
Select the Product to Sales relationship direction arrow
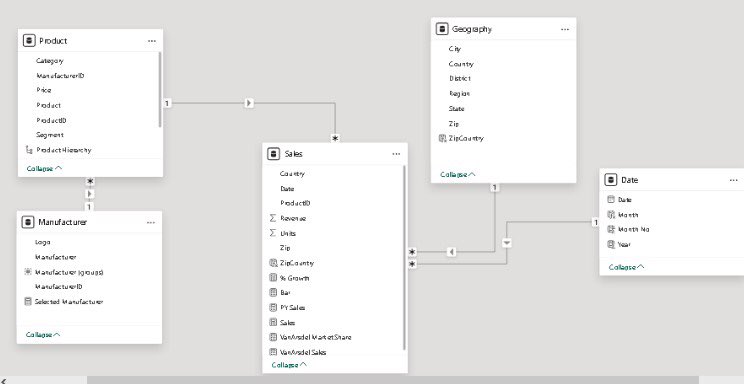pyautogui.click(x=249, y=103)
